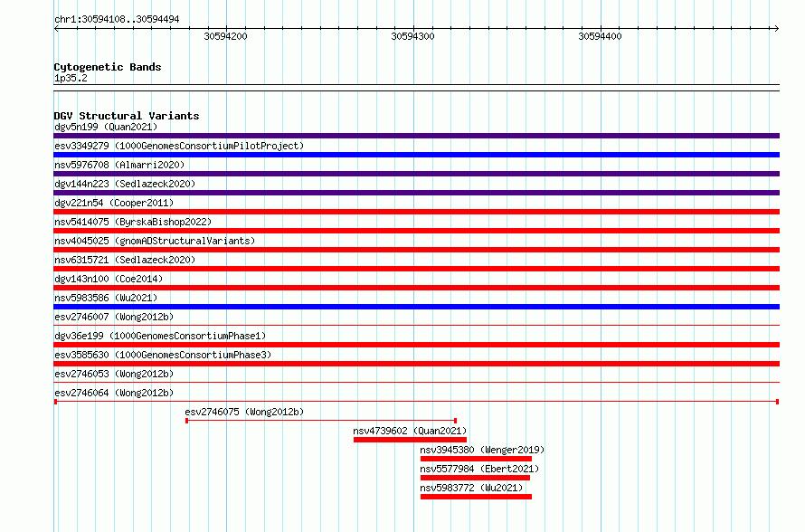Open nsv5976708 (Almarri2020) variant bar

pyautogui.click(x=416, y=174)
